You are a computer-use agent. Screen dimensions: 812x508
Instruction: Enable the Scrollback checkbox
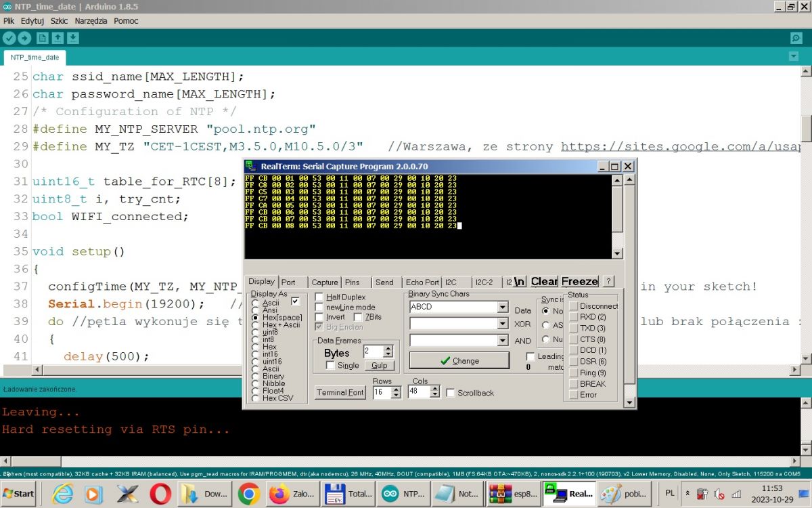[451, 393]
